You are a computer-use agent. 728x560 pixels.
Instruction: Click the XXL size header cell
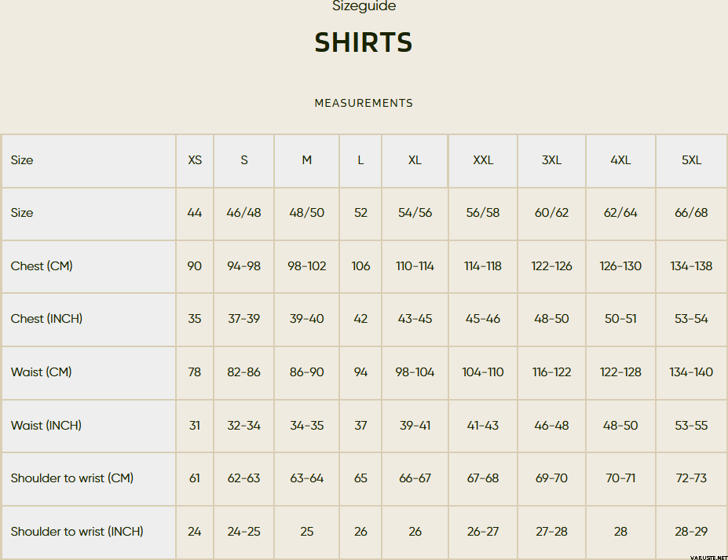(x=483, y=160)
